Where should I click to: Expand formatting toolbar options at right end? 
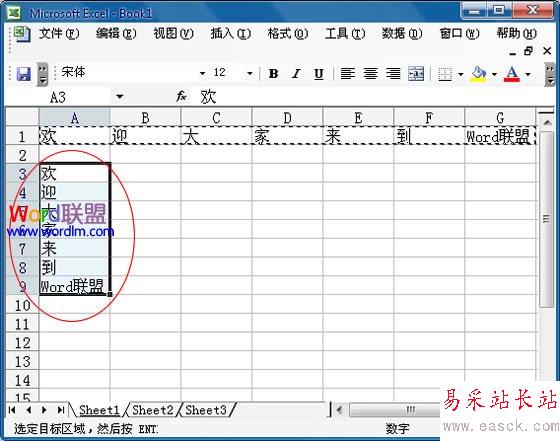pyautogui.click(x=550, y=74)
